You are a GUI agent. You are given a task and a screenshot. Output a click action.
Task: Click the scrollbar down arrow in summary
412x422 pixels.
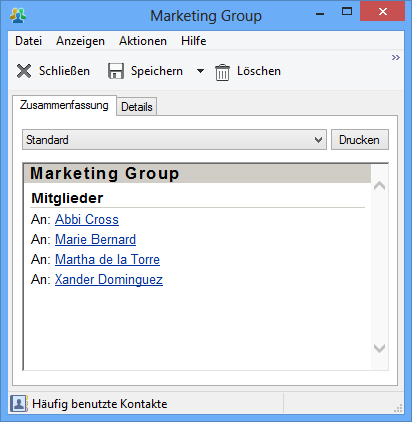coord(379,349)
